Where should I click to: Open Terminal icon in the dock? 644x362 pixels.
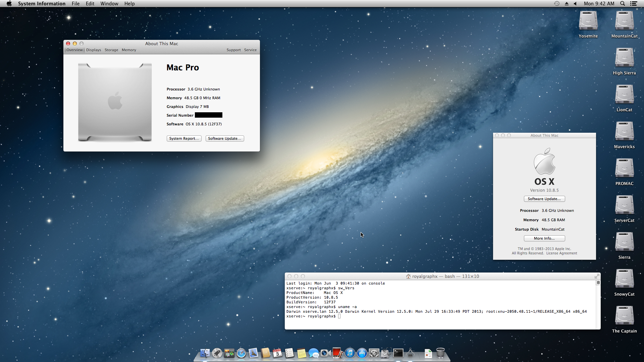398,353
